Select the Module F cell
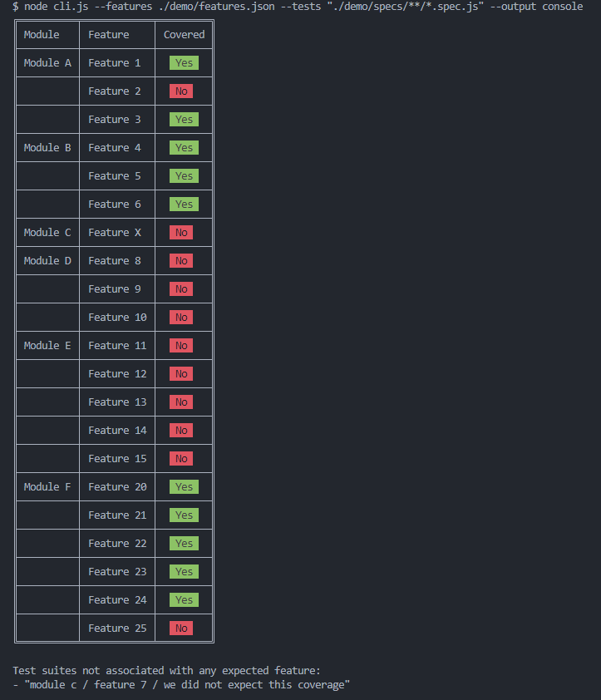 tap(47, 487)
